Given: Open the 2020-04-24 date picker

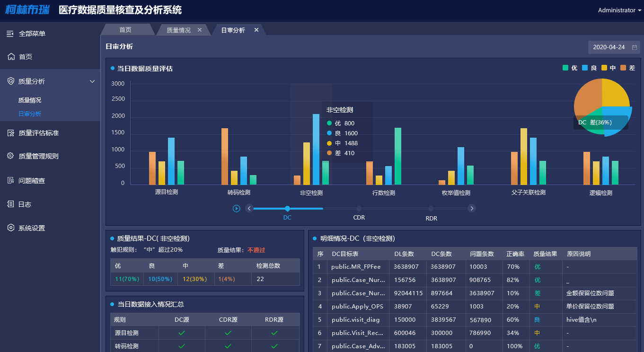Looking at the screenshot, I should (614, 47).
